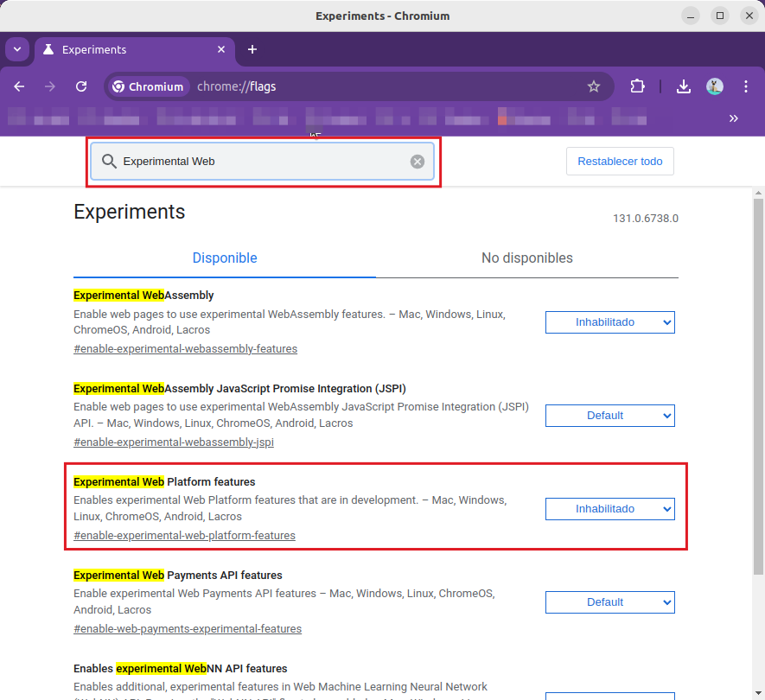Click the WebAssembly JavaScript Promise Integration title

239,389
